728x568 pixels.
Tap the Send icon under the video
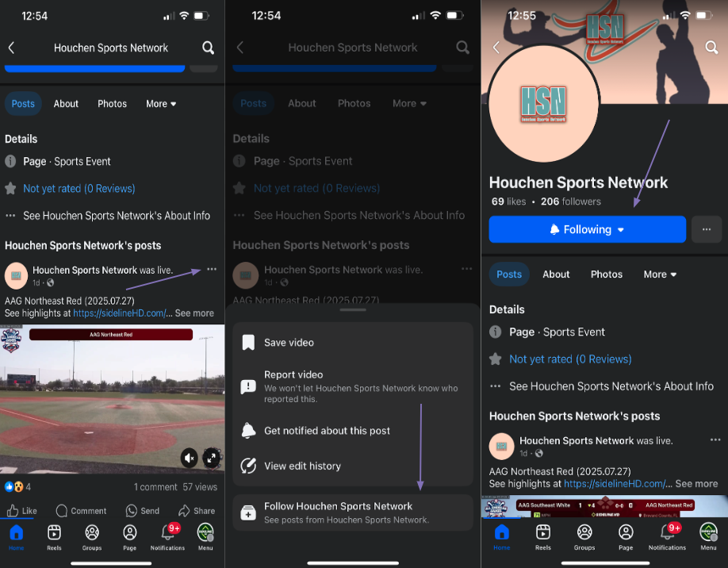(142, 511)
